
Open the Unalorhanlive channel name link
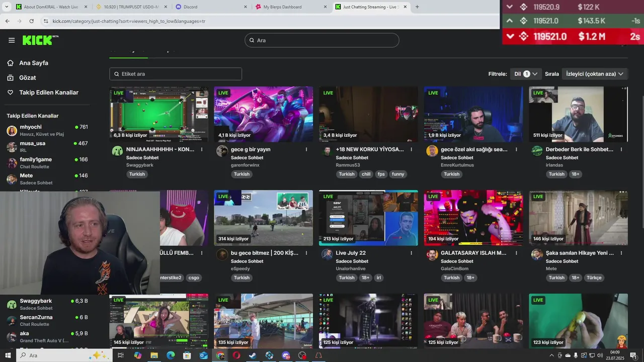[351, 268]
